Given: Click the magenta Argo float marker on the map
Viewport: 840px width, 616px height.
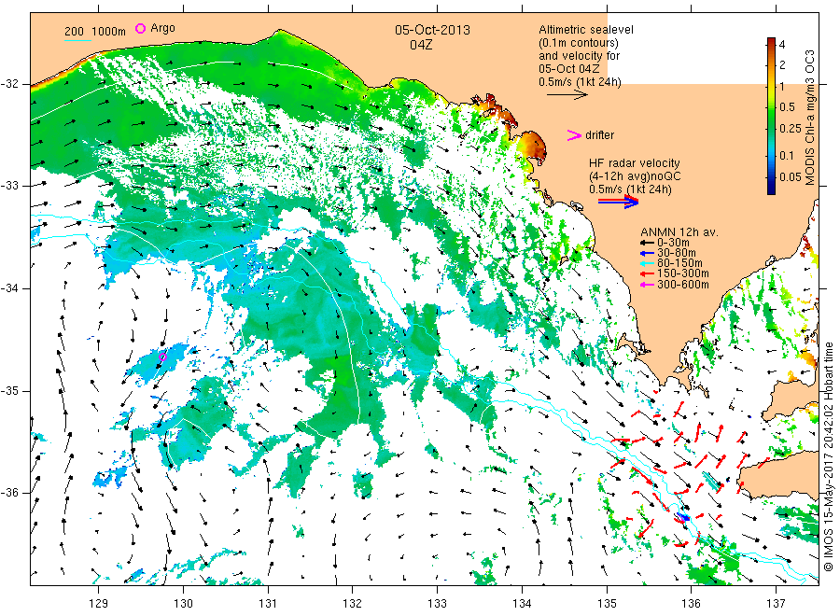Looking at the screenshot, I should 162,357.
